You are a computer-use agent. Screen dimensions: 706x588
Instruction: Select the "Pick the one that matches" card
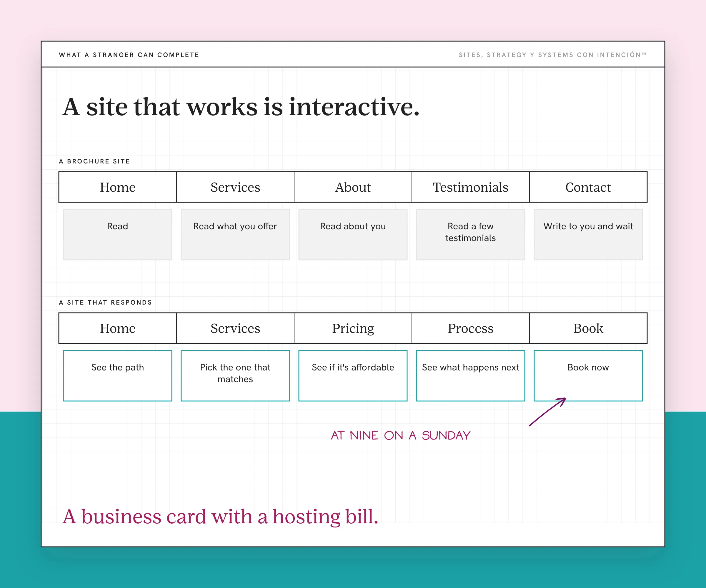(x=235, y=376)
